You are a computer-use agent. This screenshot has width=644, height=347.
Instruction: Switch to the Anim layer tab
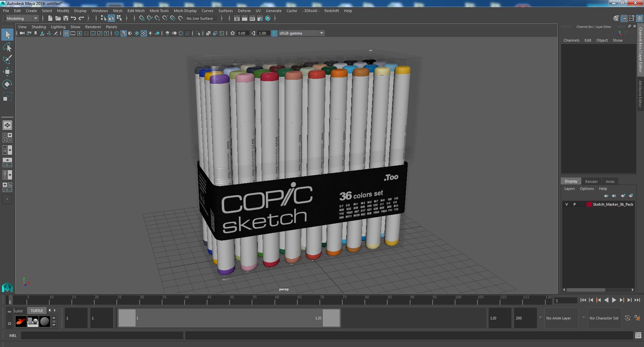610,182
